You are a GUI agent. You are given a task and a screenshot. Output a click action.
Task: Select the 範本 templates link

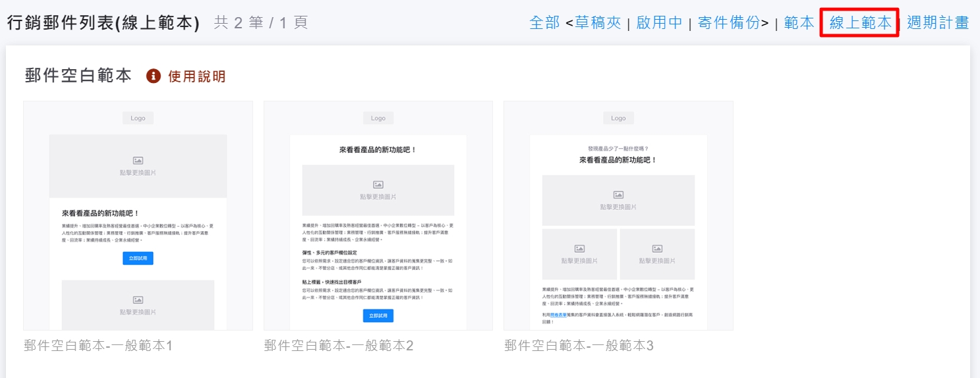(x=799, y=23)
